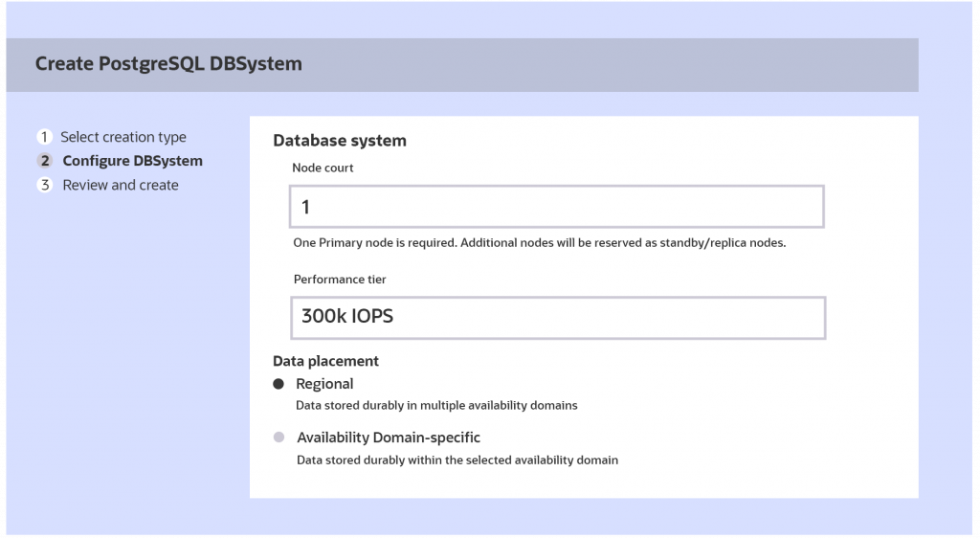This screenshot has height=539, width=980.
Task: Click the Node count input field
Action: (557, 207)
